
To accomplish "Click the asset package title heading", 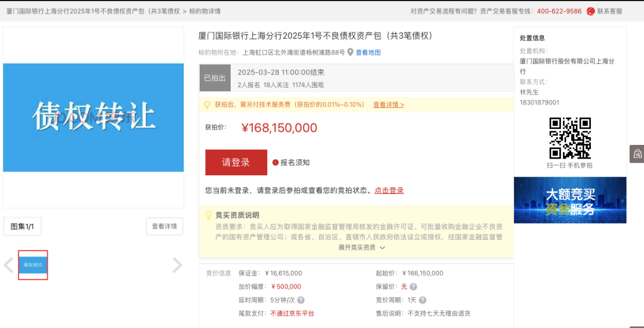I will [x=316, y=36].
